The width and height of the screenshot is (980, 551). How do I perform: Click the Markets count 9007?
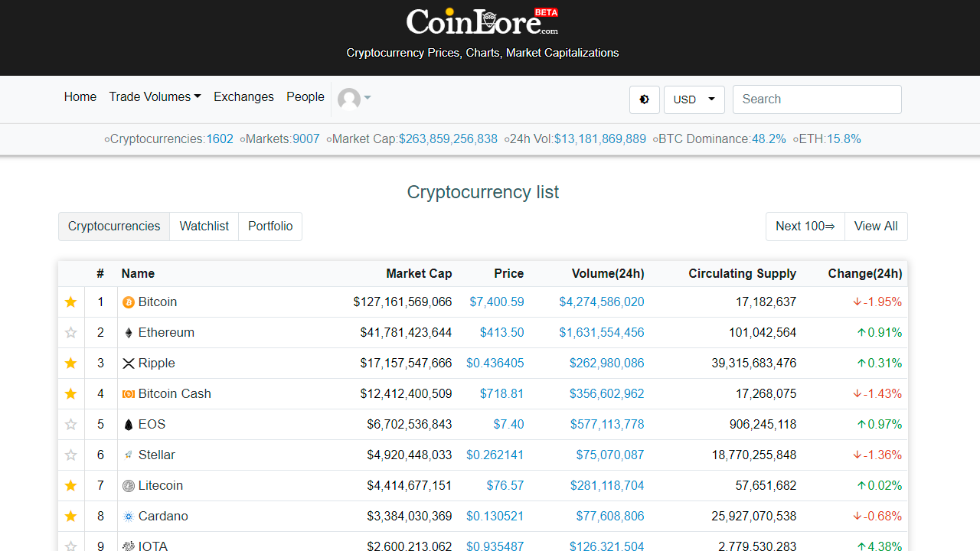(x=306, y=139)
